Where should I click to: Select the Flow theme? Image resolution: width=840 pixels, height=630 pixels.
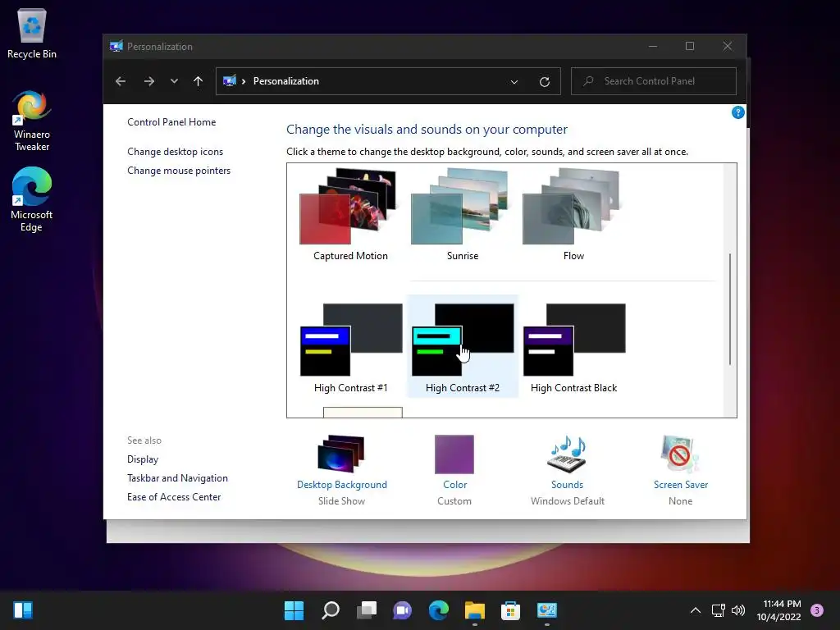[x=573, y=215]
